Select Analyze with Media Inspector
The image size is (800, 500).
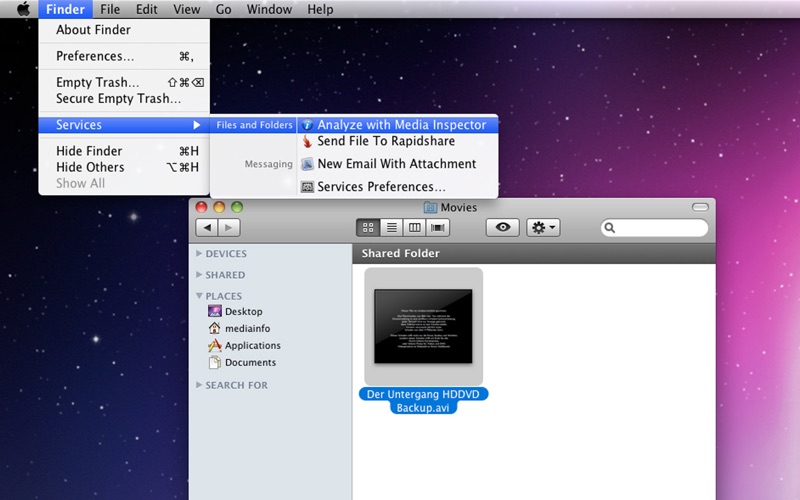pos(397,124)
